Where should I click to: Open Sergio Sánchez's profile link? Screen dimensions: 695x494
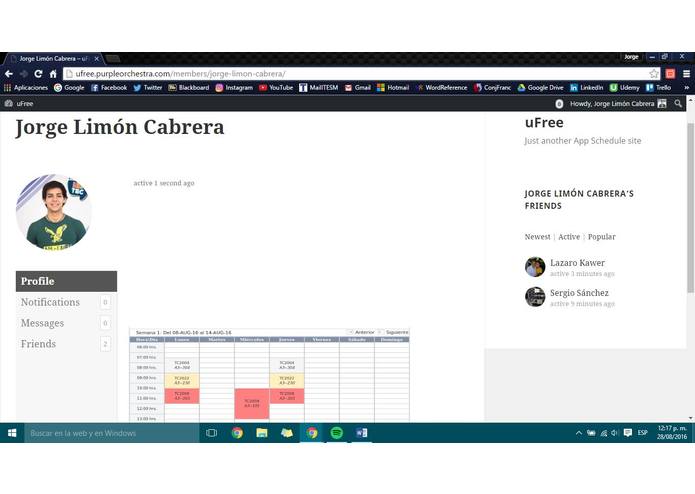(x=579, y=293)
